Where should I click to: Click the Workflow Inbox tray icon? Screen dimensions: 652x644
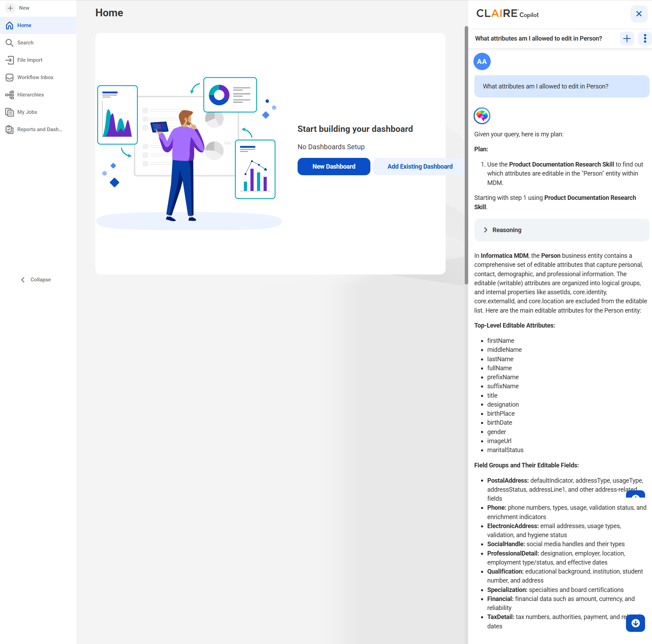(10, 77)
